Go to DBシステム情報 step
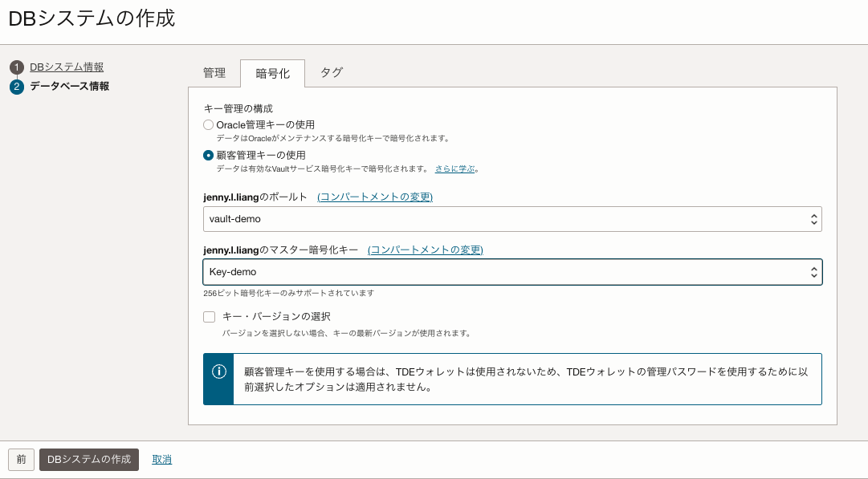 pos(67,67)
